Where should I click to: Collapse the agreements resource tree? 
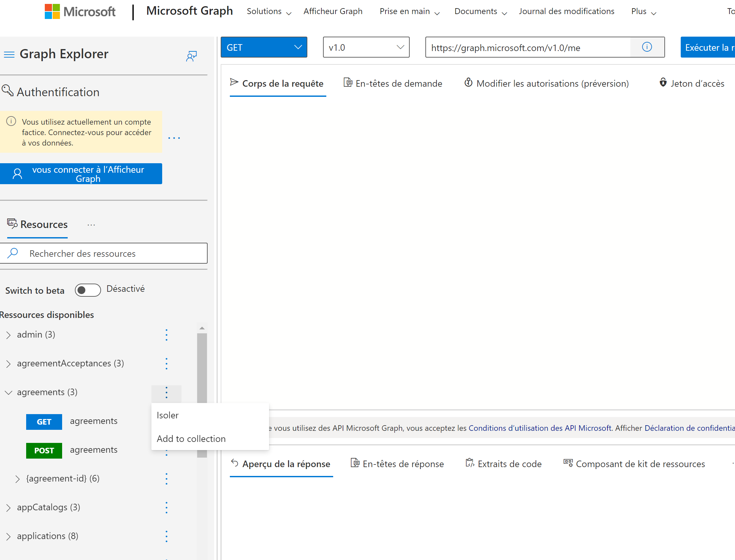pyautogui.click(x=9, y=392)
